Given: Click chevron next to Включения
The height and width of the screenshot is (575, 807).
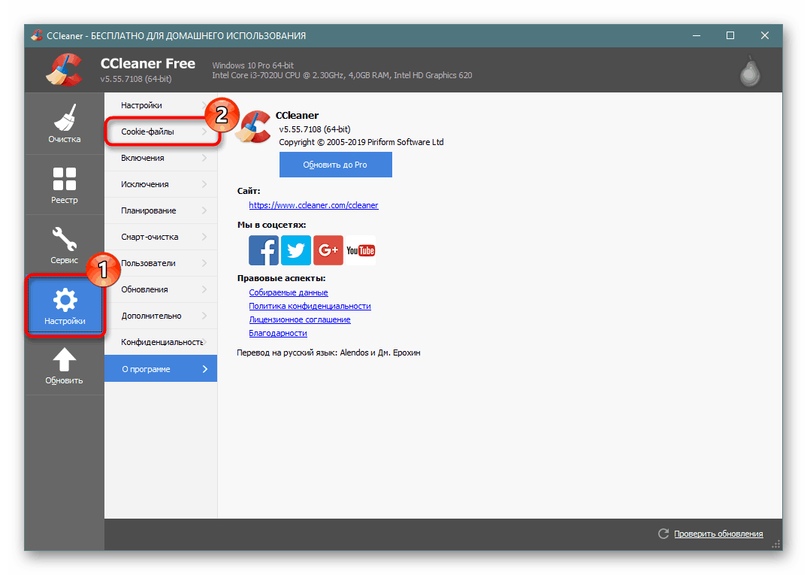Looking at the screenshot, I should pos(204,158).
